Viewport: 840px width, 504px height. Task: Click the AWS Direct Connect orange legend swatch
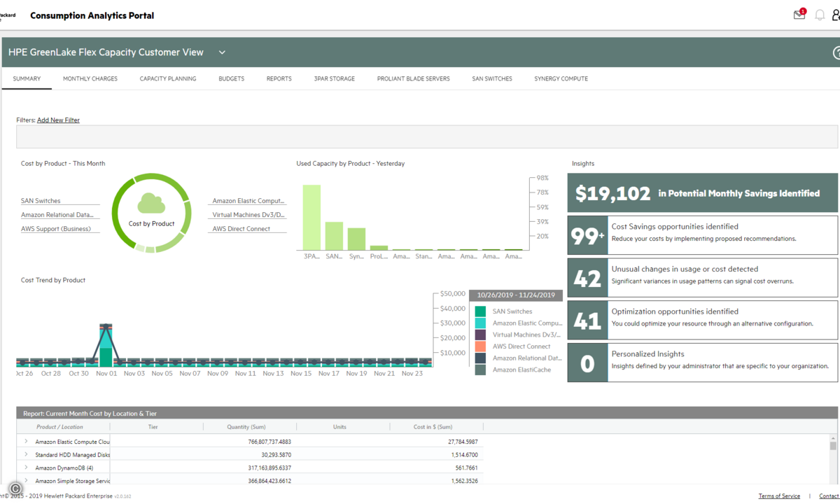click(x=480, y=346)
